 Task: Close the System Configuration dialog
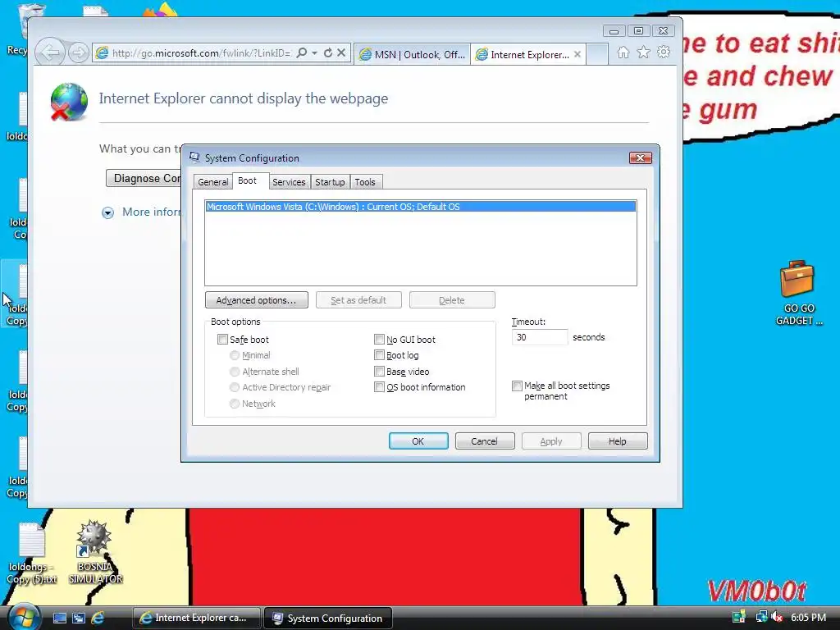pos(640,157)
